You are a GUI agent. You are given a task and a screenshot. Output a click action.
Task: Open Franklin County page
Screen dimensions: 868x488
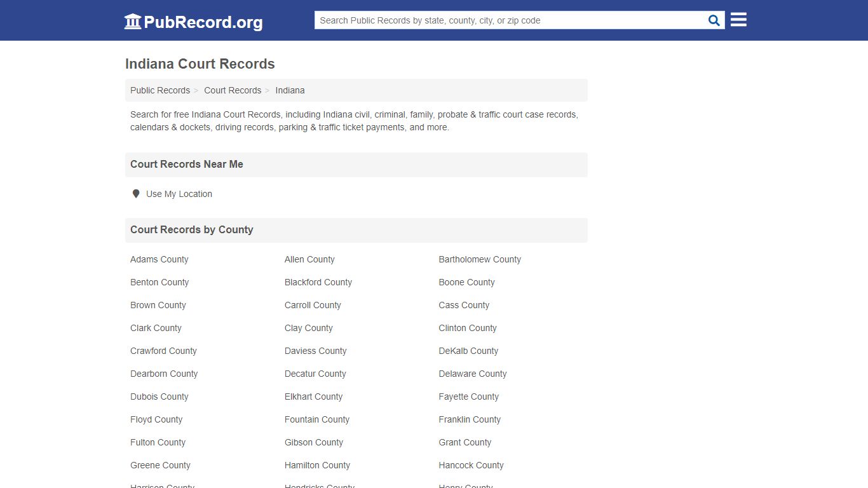(x=470, y=419)
